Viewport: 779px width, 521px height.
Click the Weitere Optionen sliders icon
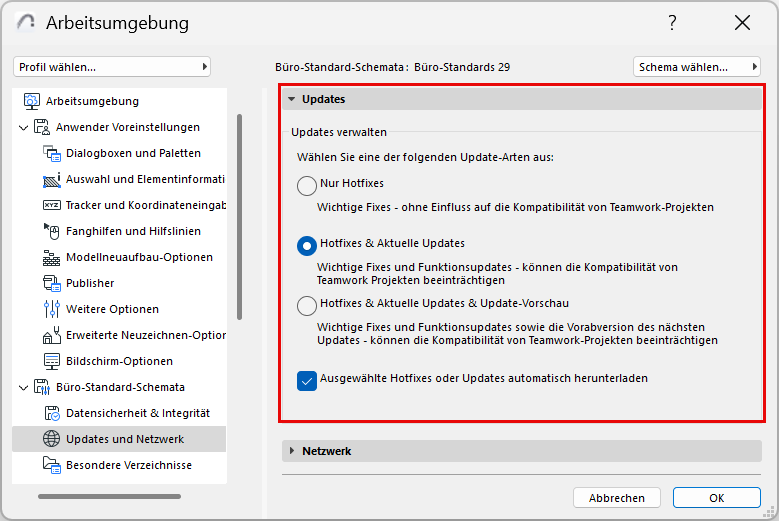(x=52, y=309)
